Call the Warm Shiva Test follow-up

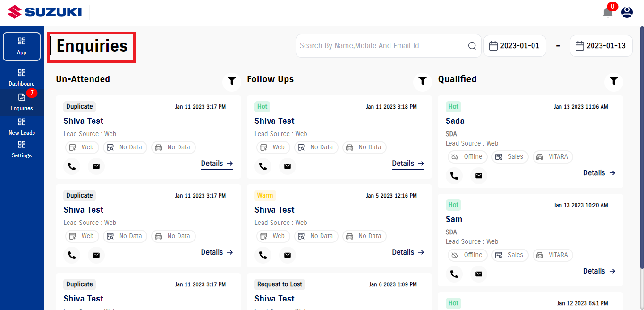[x=263, y=255]
